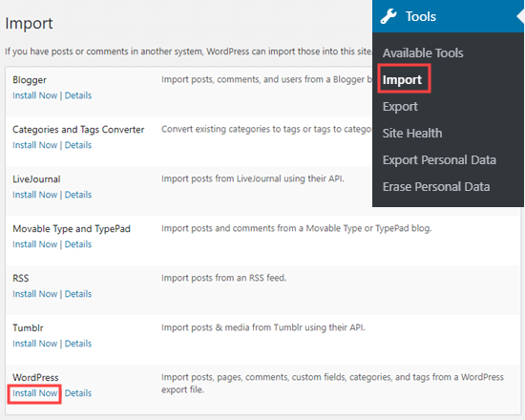Viewport: 525px width, 420px height.
Task: View Details for Blogger importer
Action: [x=78, y=95]
